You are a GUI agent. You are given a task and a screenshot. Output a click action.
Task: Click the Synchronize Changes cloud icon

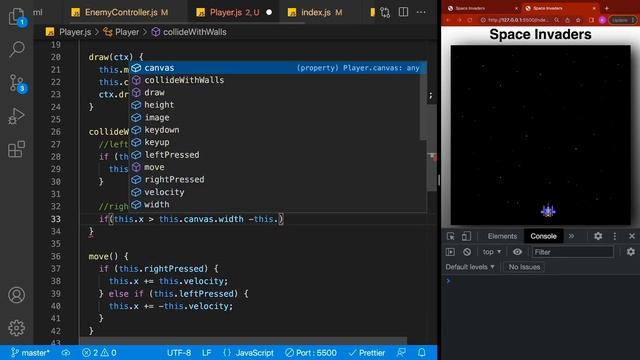66,353
